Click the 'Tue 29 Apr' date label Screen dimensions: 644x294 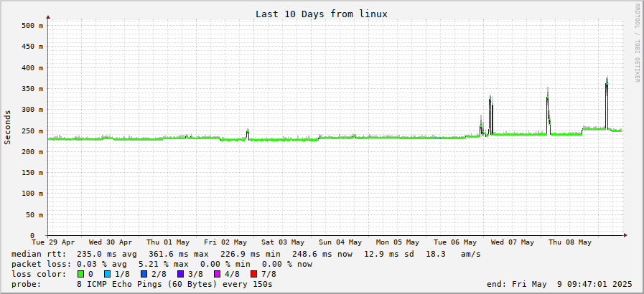coord(53,242)
